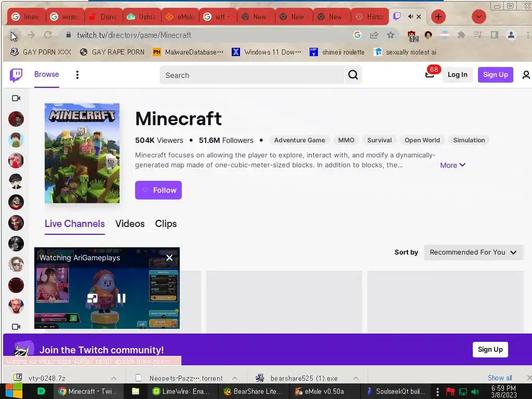
Task: Open the Chrome profile avatar icon
Action: [x=511, y=35]
